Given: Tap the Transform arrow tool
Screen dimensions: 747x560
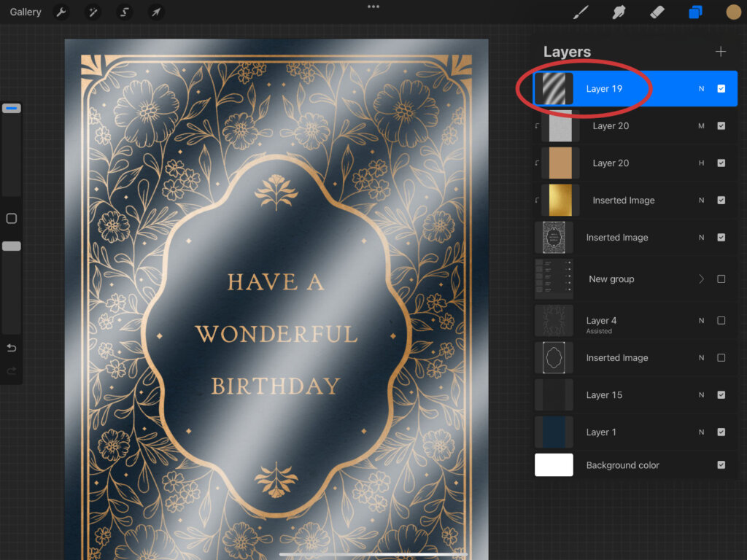Looking at the screenshot, I should tap(156, 12).
